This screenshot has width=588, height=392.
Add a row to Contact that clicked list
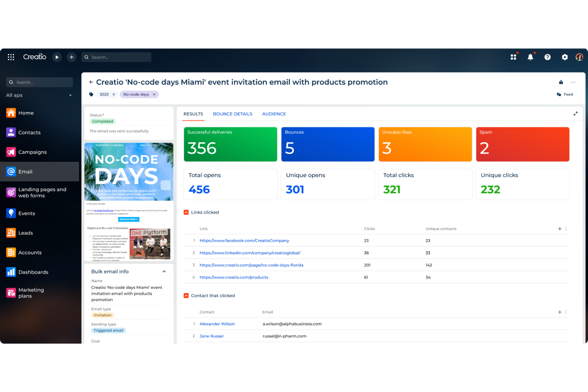[560, 312]
